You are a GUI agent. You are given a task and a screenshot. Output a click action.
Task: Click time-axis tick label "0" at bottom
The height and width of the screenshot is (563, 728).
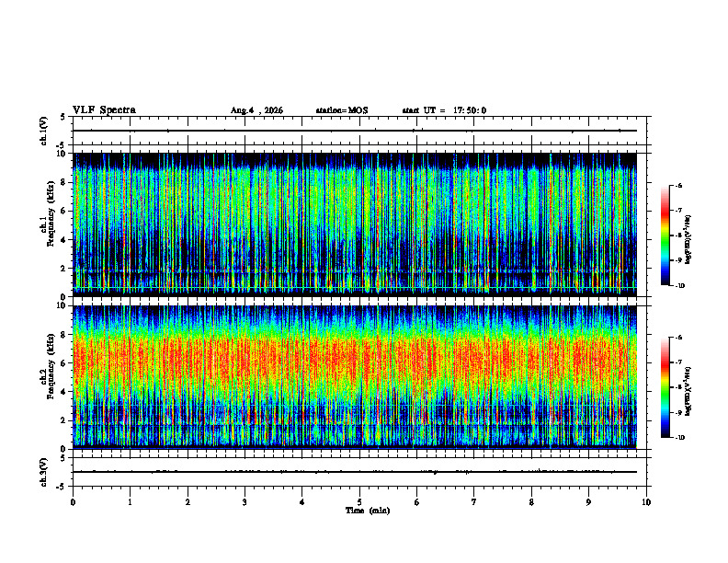(x=73, y=502)
